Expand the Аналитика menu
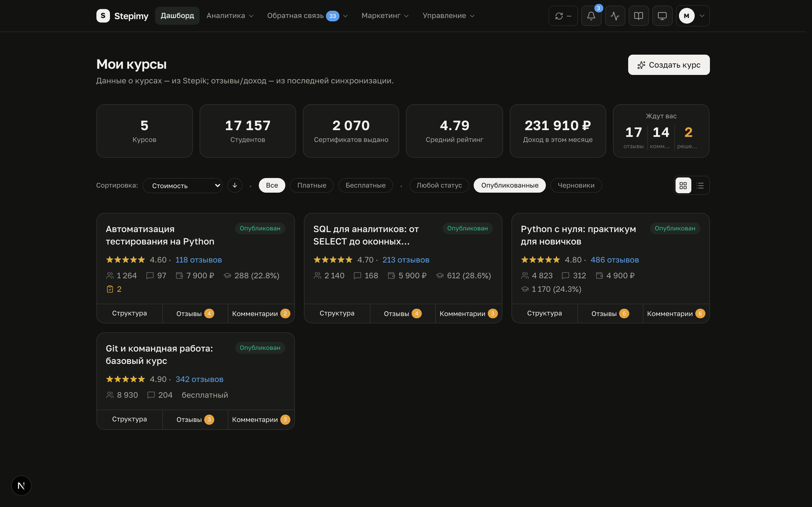The height and width of the screenshot is (507, 812). (x=230, y=16)
